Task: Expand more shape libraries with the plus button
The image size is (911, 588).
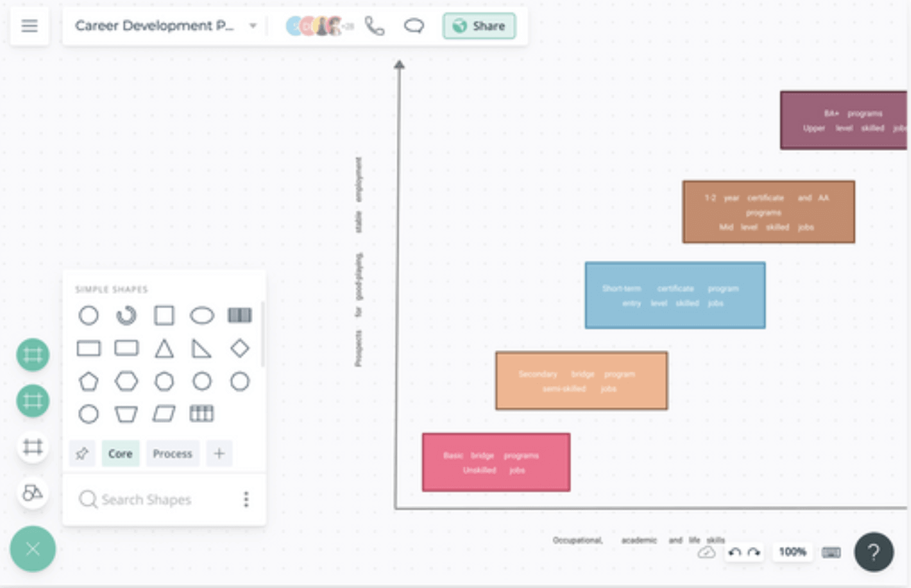Action: tap(219, 453)
